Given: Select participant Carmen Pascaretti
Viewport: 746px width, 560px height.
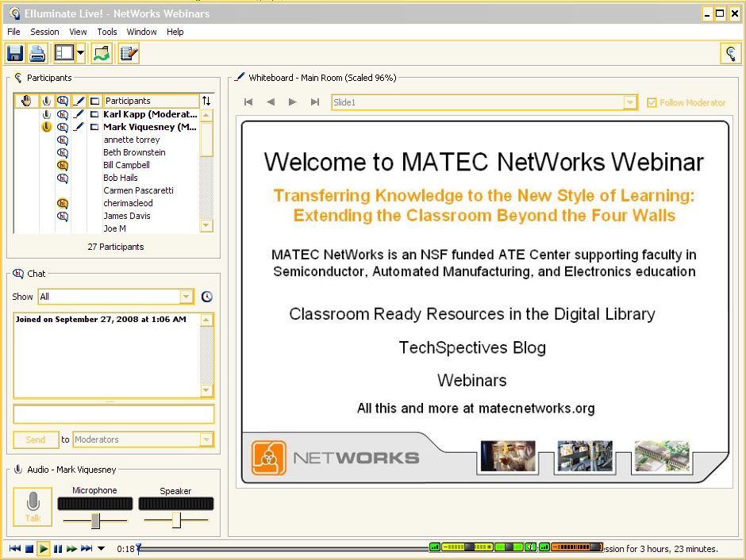Looking at the screenshot, I should pyautogui.click(x=138, y=190).
